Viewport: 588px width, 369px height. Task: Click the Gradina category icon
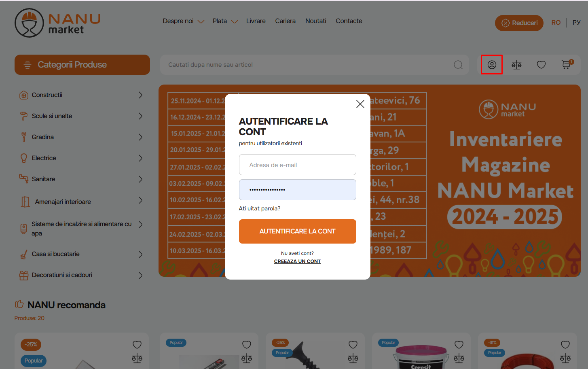click(x=24, y=137)
